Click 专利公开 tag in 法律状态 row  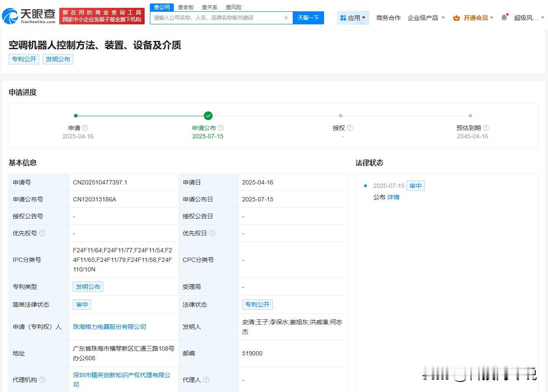point(257,305)
